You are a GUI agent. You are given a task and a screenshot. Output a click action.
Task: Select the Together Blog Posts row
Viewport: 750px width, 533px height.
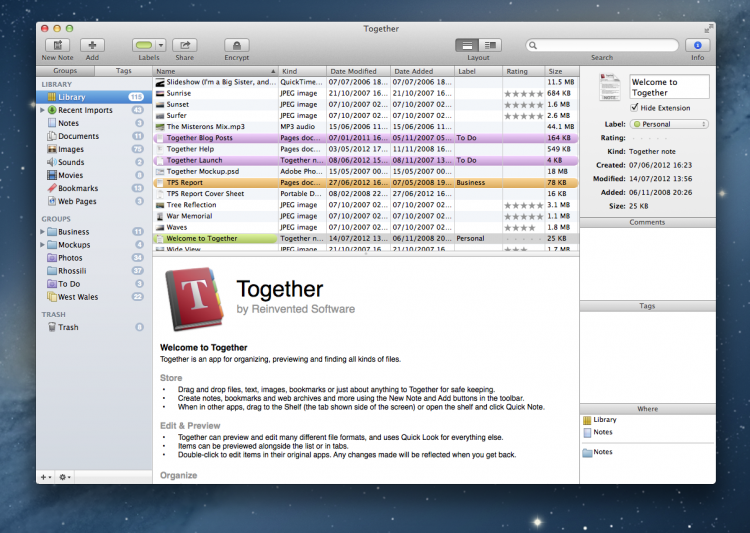[366, 138]
